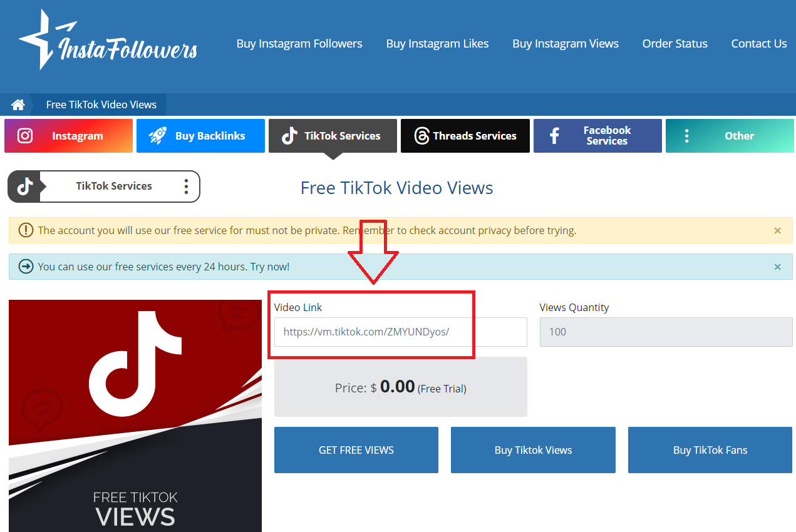Click the Video Link label
The image size is (796, 532).
click(298, 307)
